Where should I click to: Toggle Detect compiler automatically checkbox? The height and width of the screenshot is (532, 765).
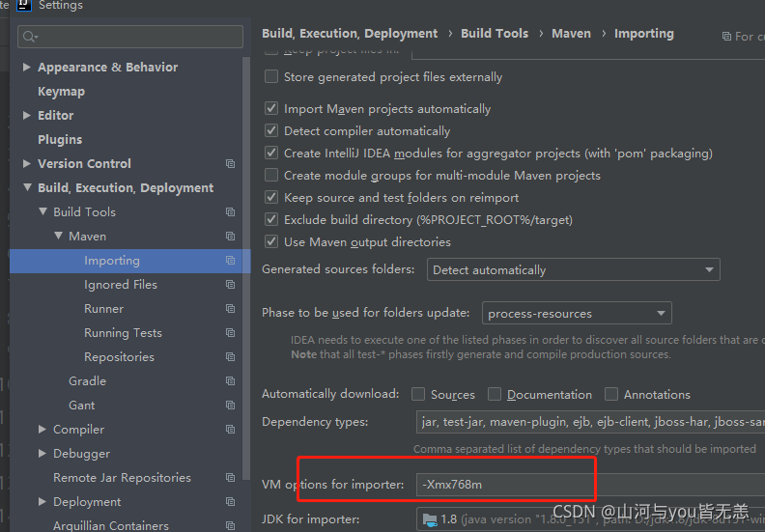(x=271, y=130)
